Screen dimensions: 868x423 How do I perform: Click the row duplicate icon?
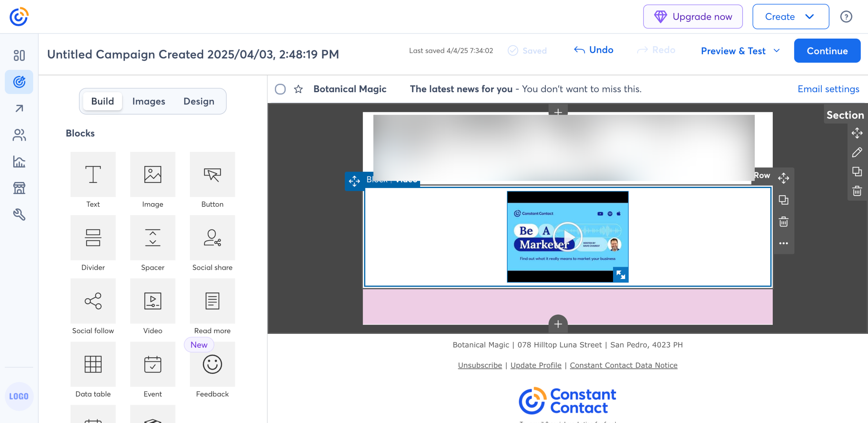tap(783, 200)
